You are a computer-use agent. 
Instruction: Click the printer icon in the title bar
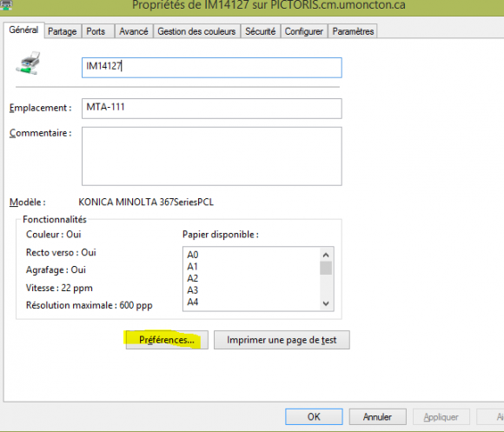[6, 4]
